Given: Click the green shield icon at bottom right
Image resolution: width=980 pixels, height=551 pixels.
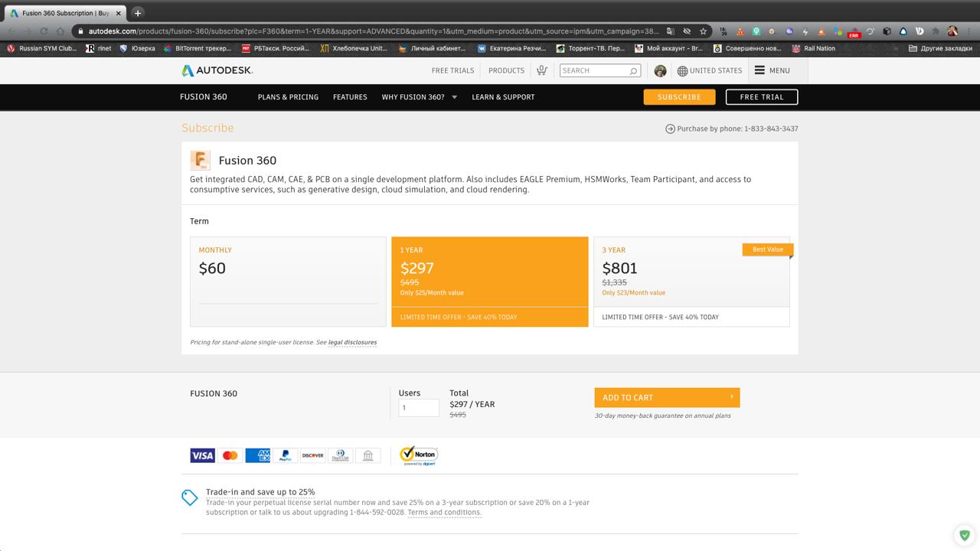Looking at the screenshot, I should pos(965,535).
